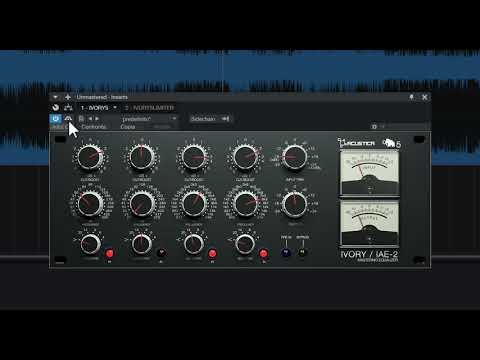Click the band 3 CUT/BOOST knob
Image resolution: width=480 pixels, height=360 pixels.
click(x=193, y=157)
